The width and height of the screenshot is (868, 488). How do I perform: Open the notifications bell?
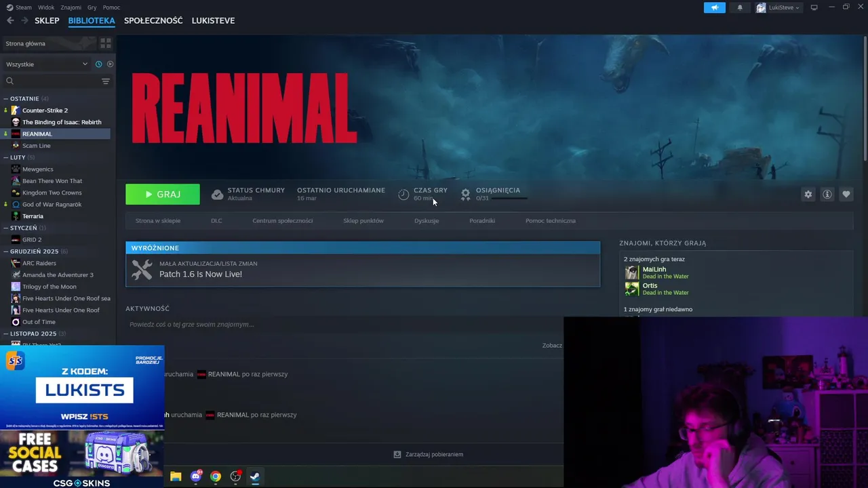pos(740,7)
